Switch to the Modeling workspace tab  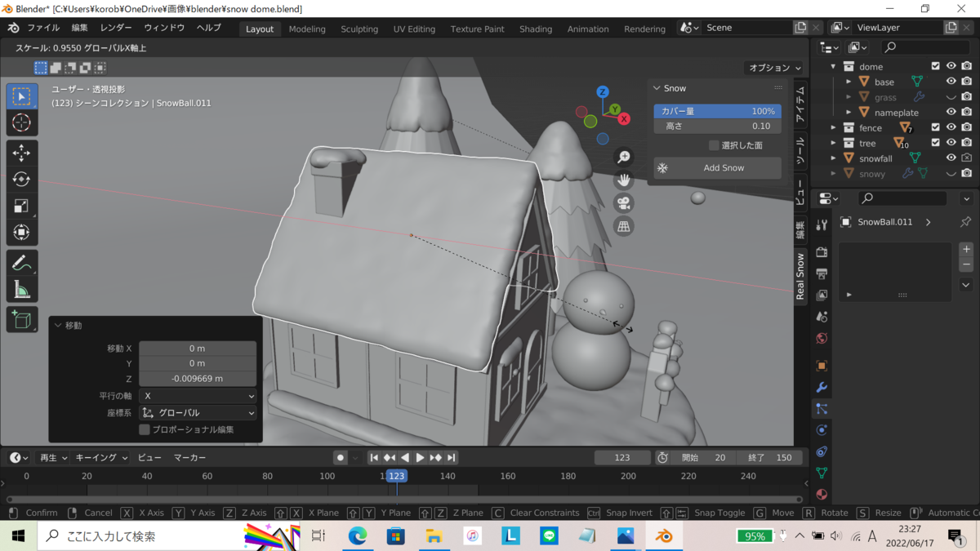click(x=307, y=29)
